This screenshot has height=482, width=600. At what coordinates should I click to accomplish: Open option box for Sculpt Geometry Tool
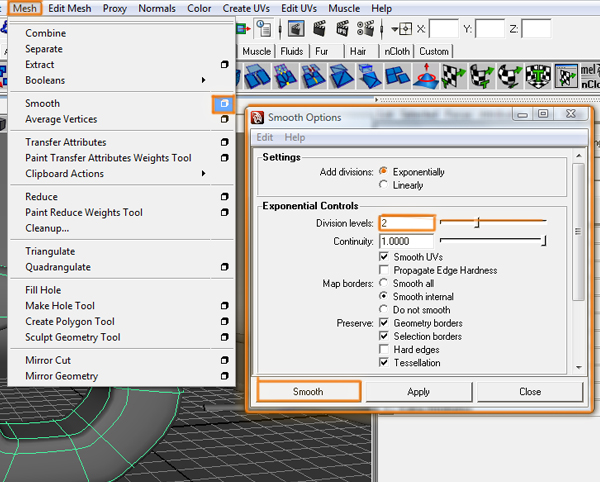point(224,338)
